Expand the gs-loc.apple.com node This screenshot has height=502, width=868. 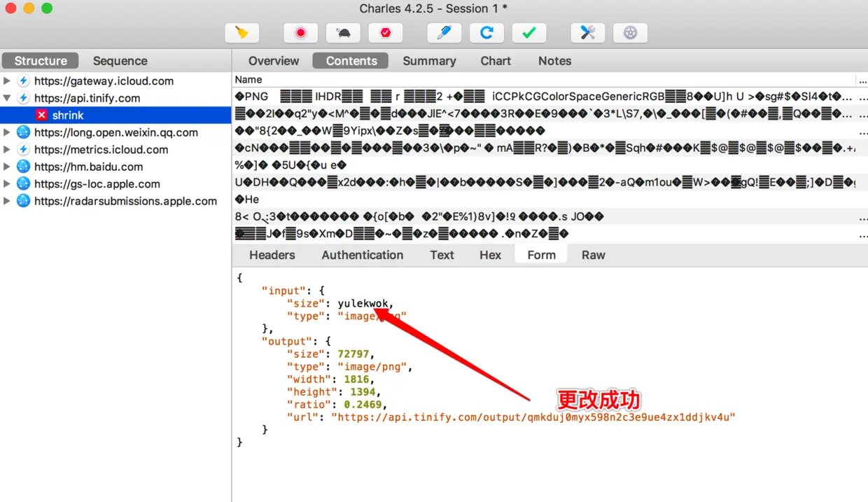(7, 184)
